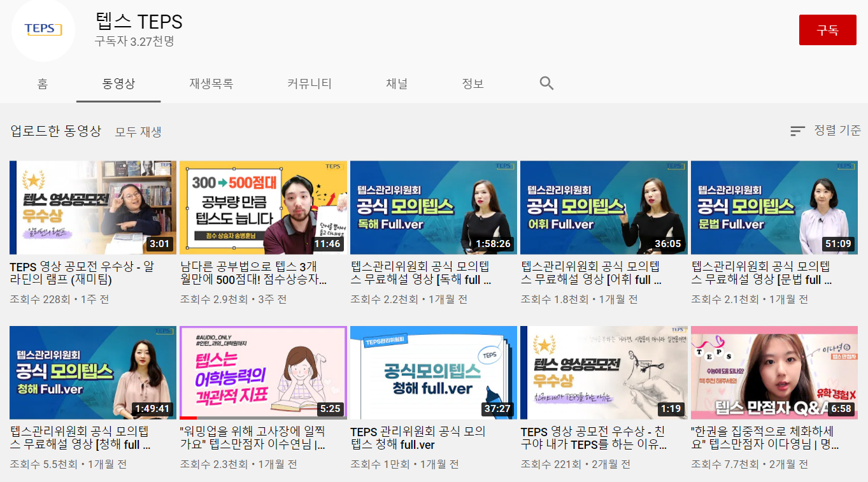The height and width of the screenshot is (482, 868).
Task: Click the text '조회수 2.2천회 • 1개월 전'
Action: pos(409,299)
